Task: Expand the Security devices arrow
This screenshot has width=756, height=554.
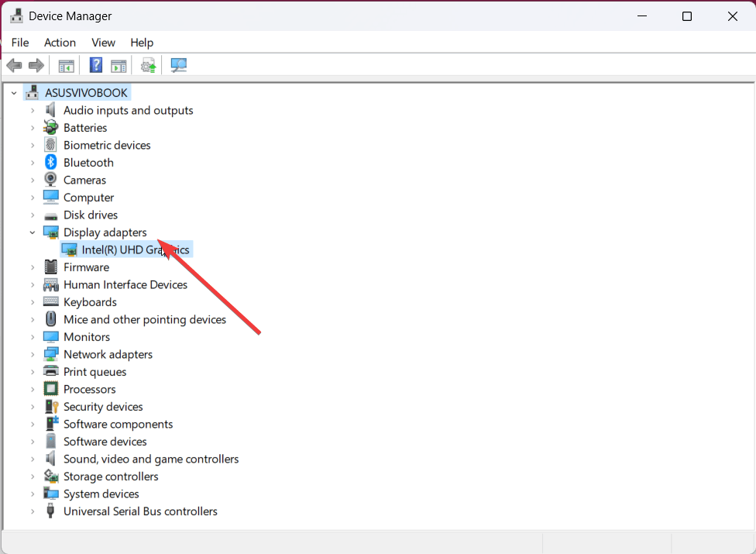Action: pyautogui.click(x=33, y=407)
